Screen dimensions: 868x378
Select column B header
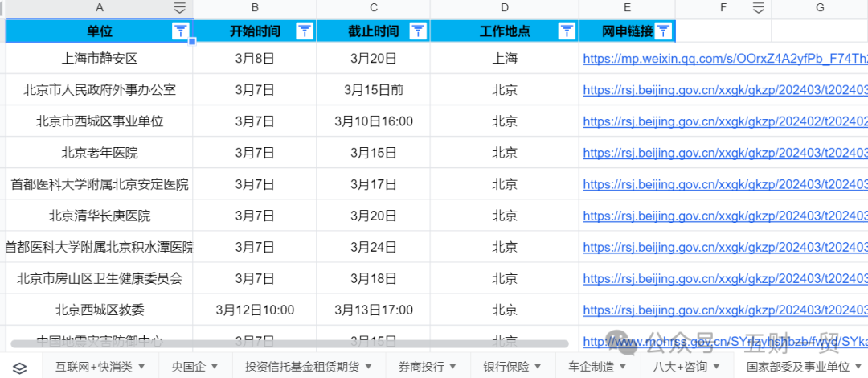pyautogui.click(x=255, y=8)
